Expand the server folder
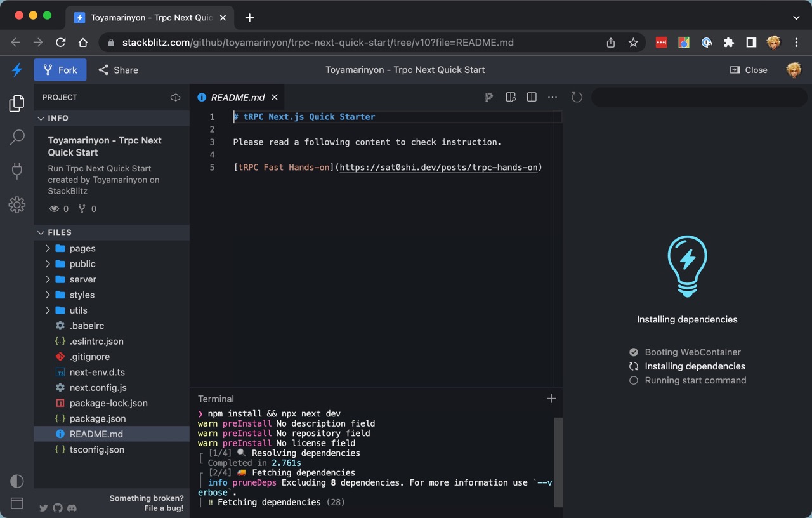 click(82, 279)
